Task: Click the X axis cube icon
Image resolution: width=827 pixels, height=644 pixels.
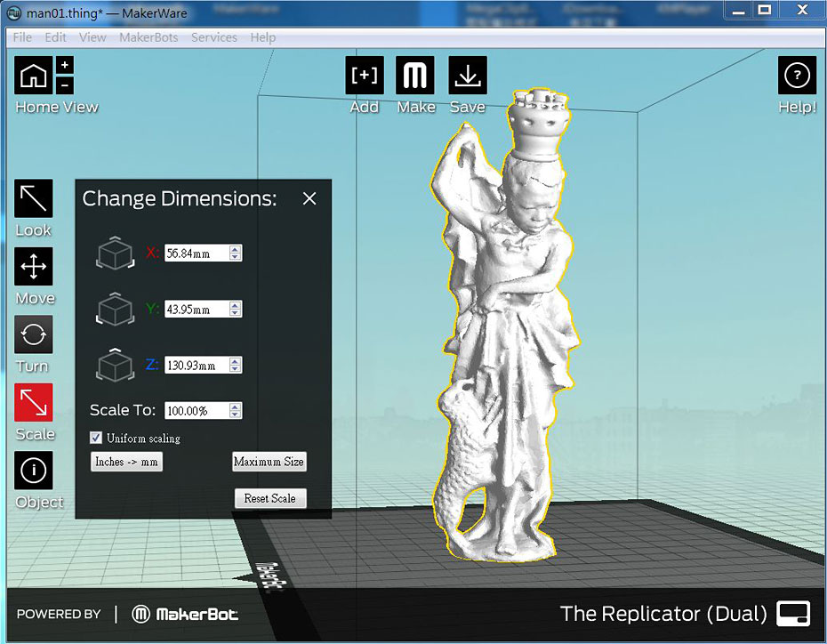Action: [116, 253]
